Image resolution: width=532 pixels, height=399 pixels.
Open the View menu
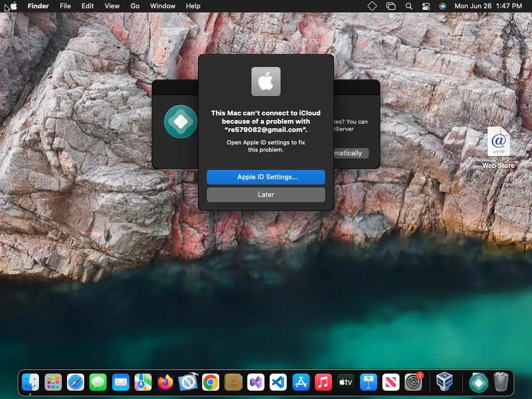coord(112,6)
